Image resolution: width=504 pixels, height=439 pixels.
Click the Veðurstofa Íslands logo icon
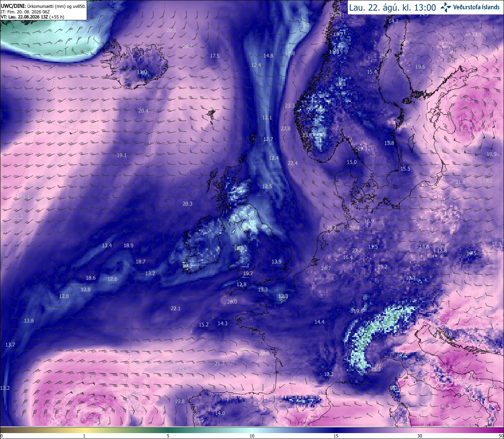click(x=446, y=7)
